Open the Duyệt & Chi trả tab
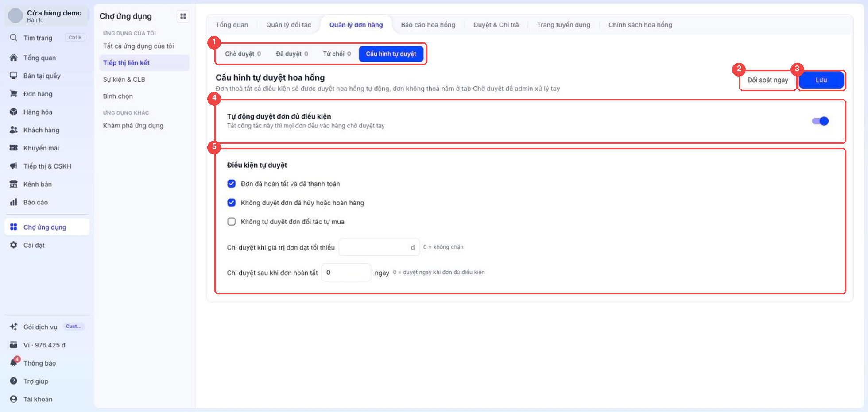Viewport: 868px width, 412px height. click(496, 25)
